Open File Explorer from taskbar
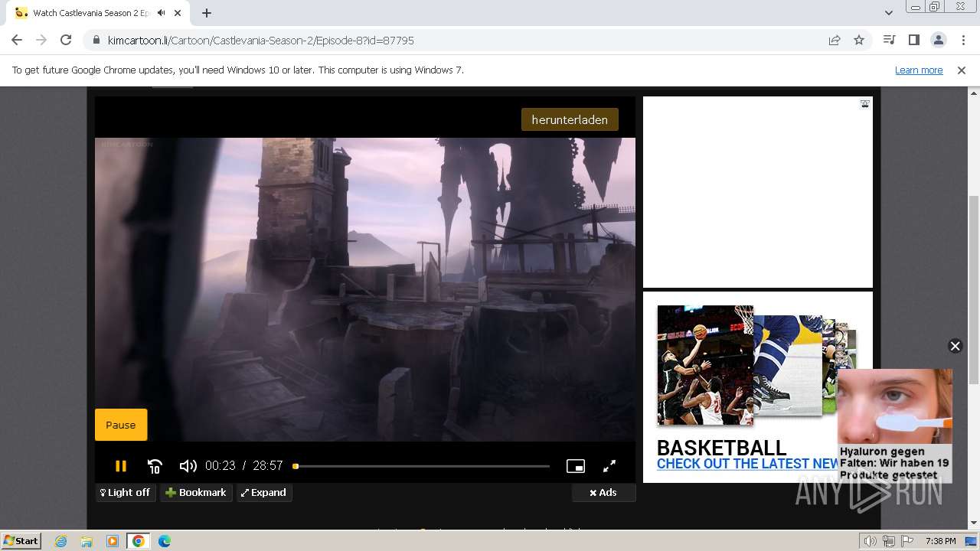 click(x=87, y=541)
